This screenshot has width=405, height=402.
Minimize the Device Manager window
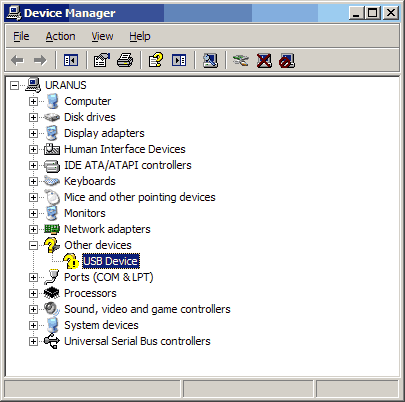point(356,13)
